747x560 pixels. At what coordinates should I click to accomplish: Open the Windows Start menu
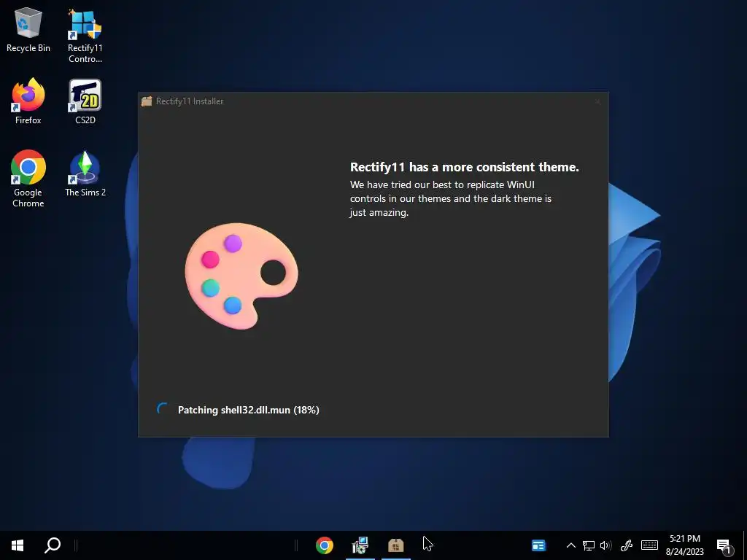(18, 545)
